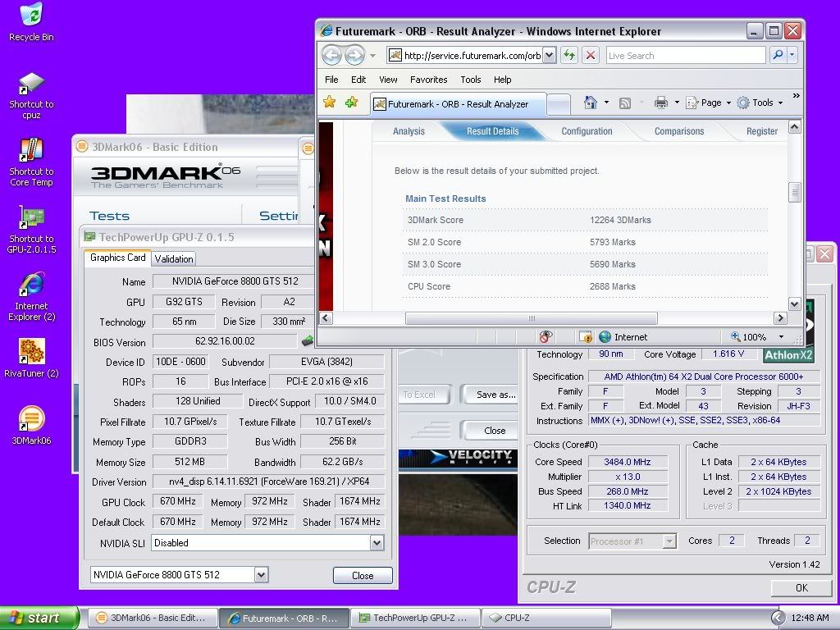Viewport: 840px width, 630px height.
Task: Click the IE zoom level magnifier icon
Action: click(x=736, y=337)
